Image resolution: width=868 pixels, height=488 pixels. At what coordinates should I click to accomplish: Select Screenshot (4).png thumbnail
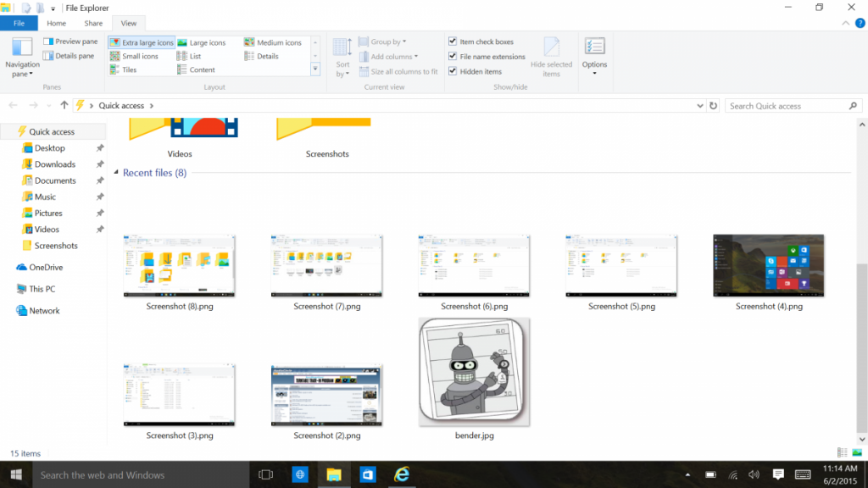click(x=768, y=265)
